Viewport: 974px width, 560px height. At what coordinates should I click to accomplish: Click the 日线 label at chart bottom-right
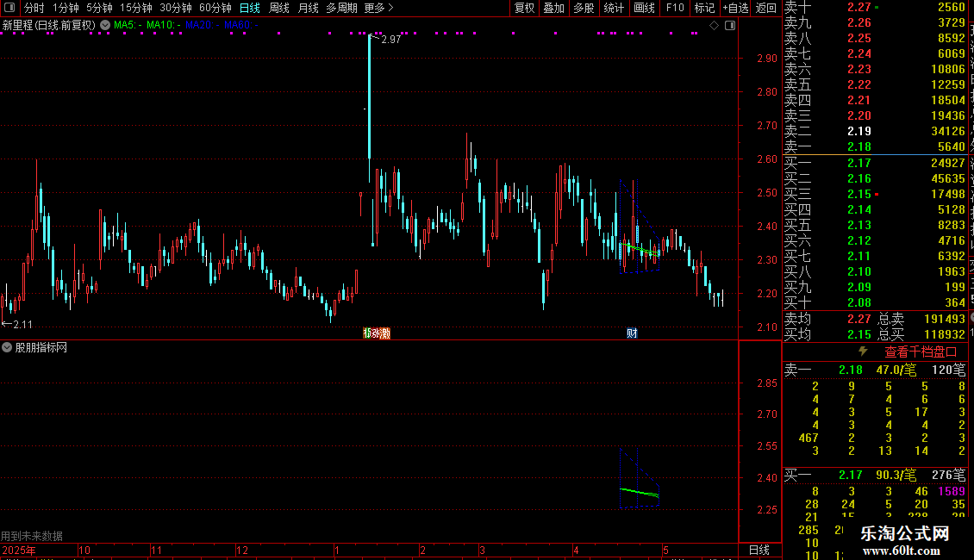pyautogui.click(x=759, y=550)
